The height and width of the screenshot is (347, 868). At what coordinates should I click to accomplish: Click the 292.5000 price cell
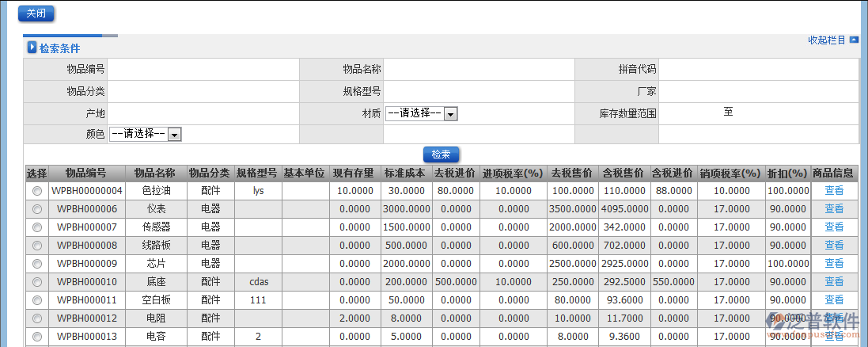pos(624,281)
